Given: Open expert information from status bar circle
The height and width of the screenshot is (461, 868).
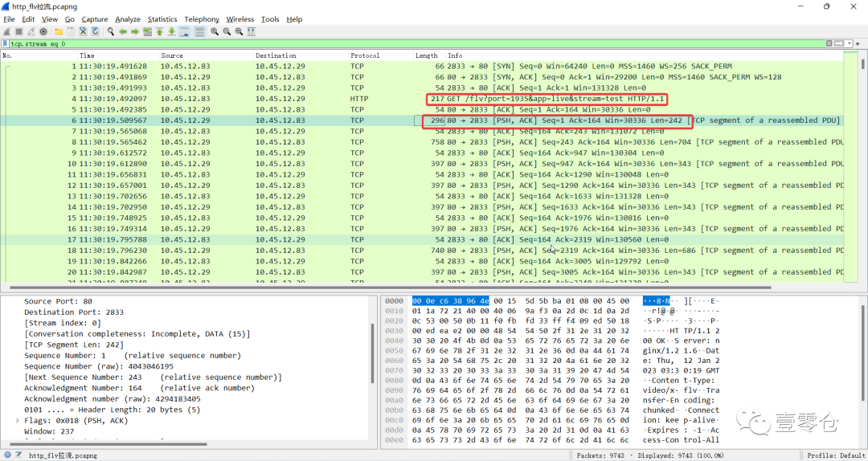Looking at the screenshot, I should [x=7, y=455].
